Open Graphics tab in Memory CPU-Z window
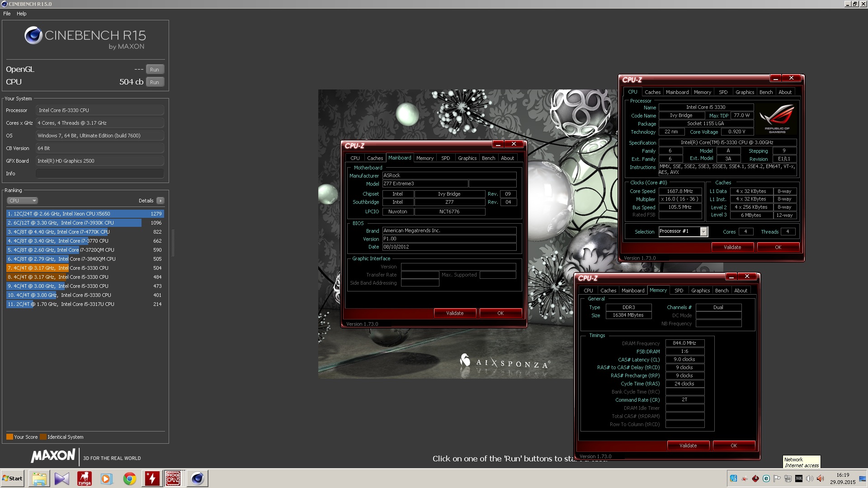This screenshot has height=488, width=868. tap(700, 291)
